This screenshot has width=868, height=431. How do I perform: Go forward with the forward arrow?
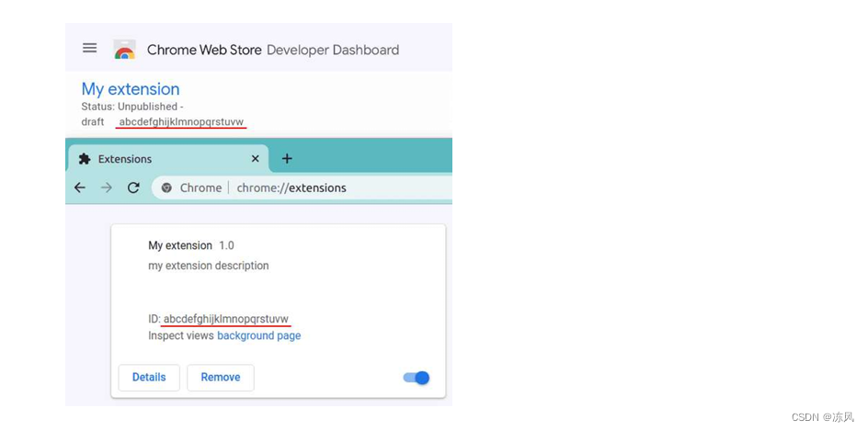(107, 187)
